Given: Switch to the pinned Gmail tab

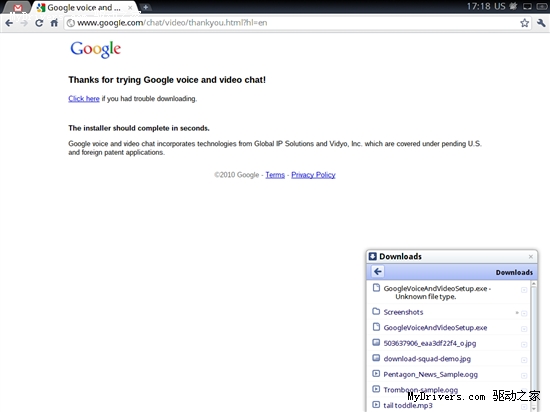Looking at the screenshot, I should [18, 7].
